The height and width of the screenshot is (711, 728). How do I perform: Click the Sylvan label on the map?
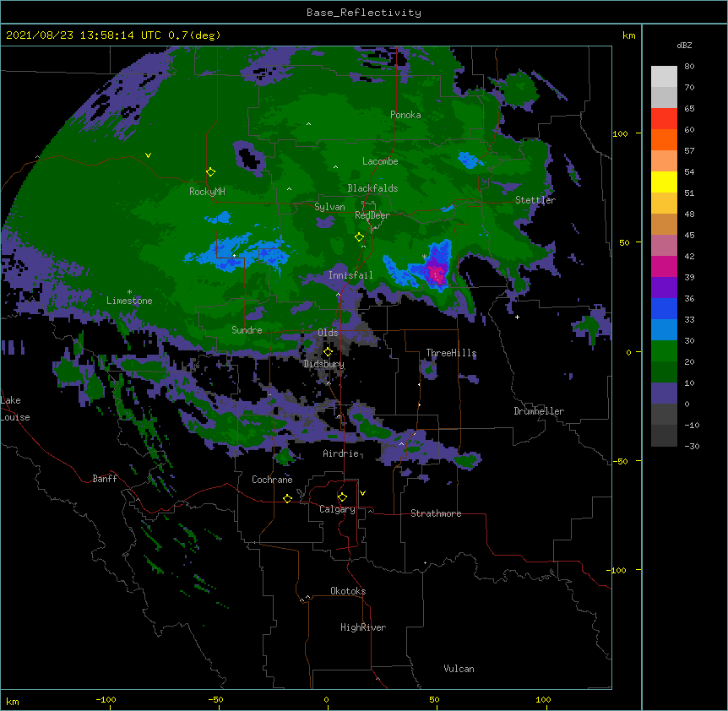329,207
